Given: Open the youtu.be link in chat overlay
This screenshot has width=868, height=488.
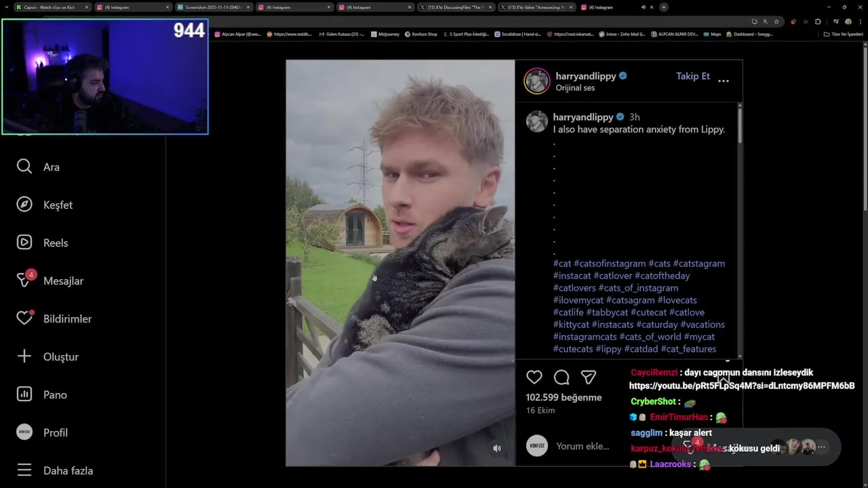Looking at the screenshot, I should 741,386.
